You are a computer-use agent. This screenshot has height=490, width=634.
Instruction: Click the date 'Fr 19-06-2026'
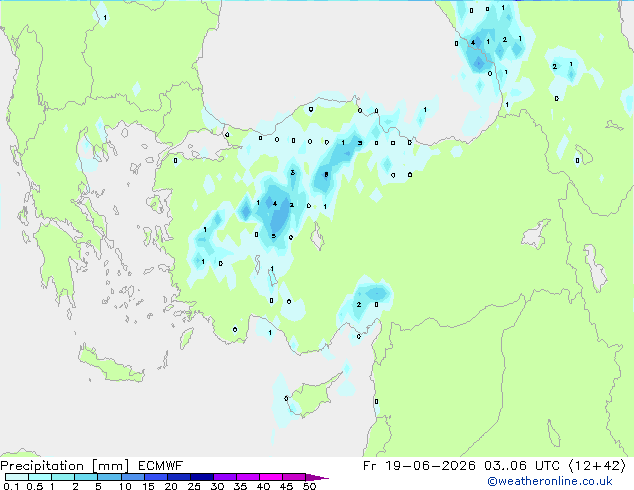(419, 466)
